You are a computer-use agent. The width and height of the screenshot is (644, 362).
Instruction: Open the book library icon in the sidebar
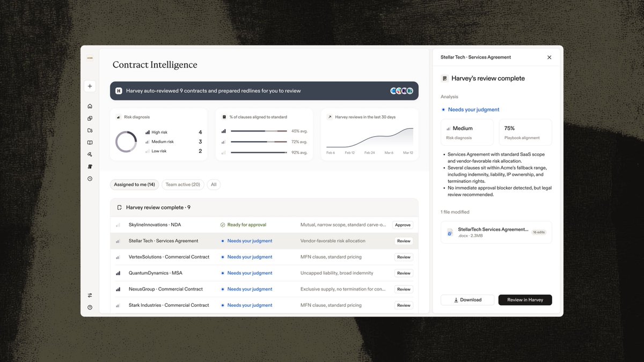(x=90, y=143)
